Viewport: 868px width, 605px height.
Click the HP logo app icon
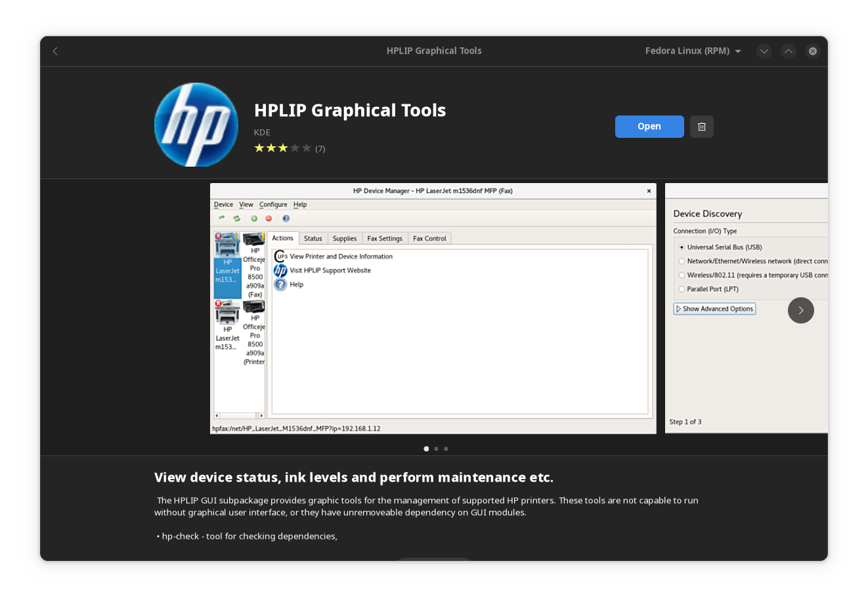[196, 125]
